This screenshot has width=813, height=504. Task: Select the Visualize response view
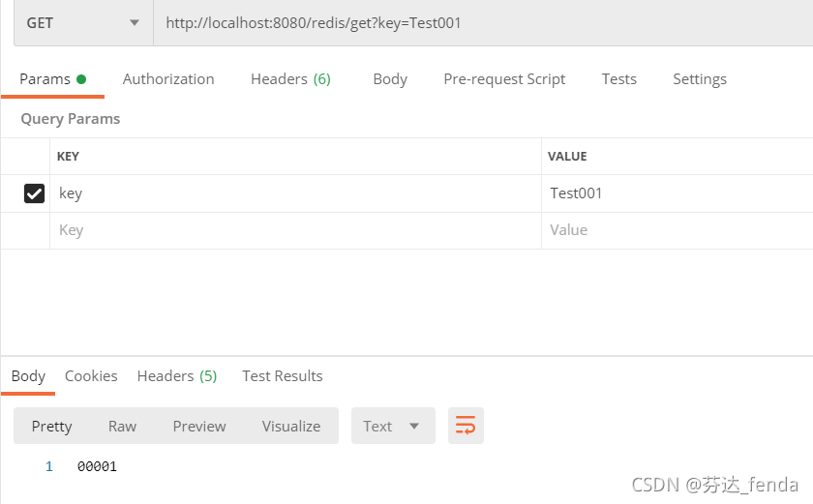coord(291,427)
